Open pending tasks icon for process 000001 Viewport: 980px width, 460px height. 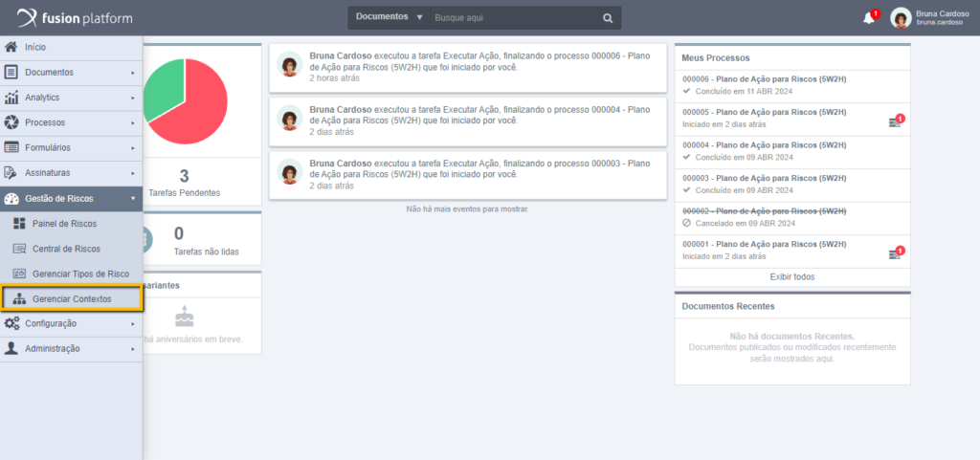(x=896, y=253)
